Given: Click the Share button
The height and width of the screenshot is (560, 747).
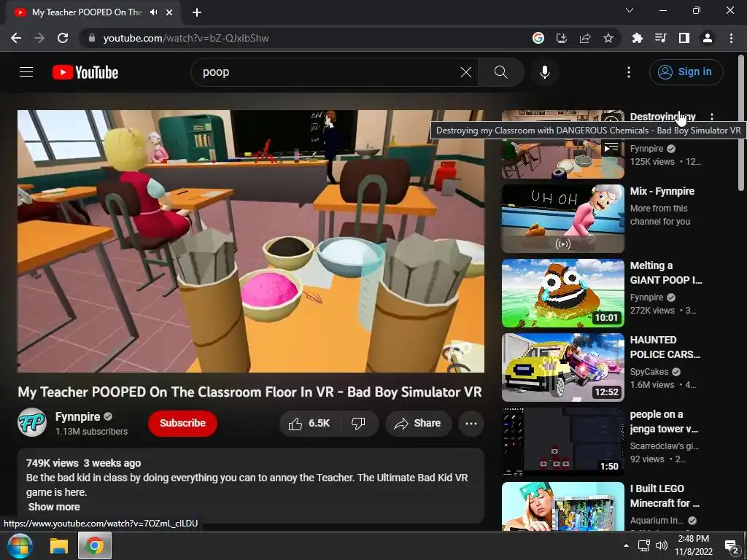Looking at the screenshot, I should 418,424.
